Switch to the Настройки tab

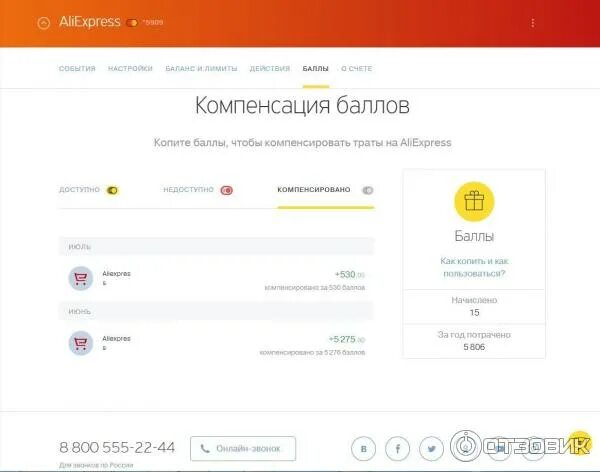(x=130, y=69)
